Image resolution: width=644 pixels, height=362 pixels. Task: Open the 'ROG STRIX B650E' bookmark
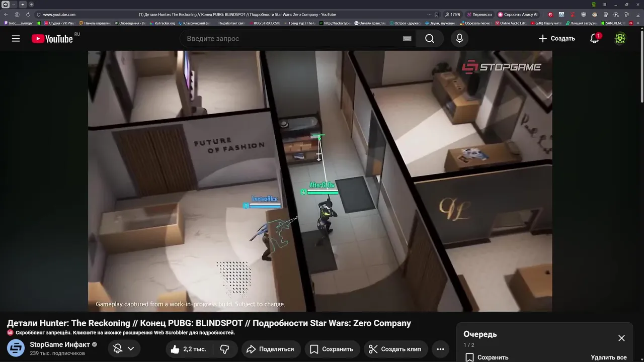pos(264,23)
